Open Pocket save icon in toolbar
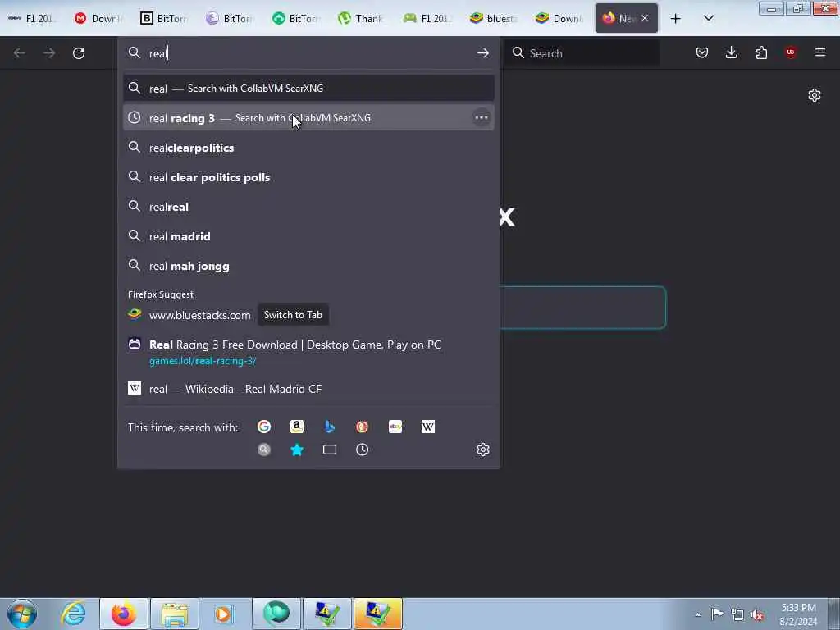Viewport: 840px width, 630px height. (702, 52)
